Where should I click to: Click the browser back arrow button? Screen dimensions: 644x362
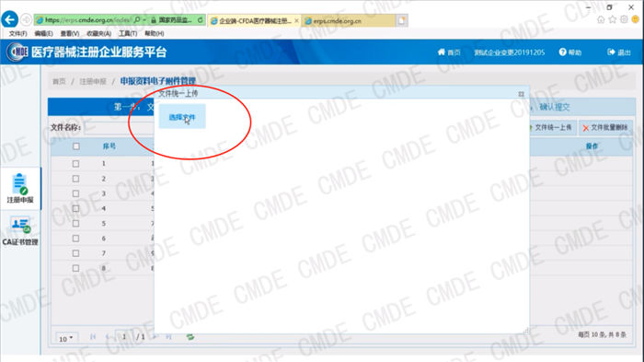coord(9,19)
